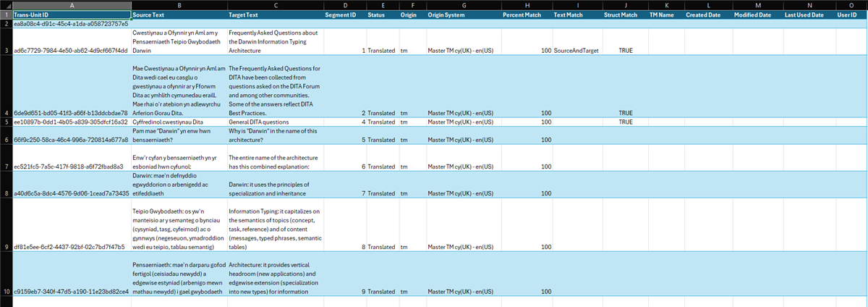Select row 7 by its row number
868x307 pixels.
[6, 158]
